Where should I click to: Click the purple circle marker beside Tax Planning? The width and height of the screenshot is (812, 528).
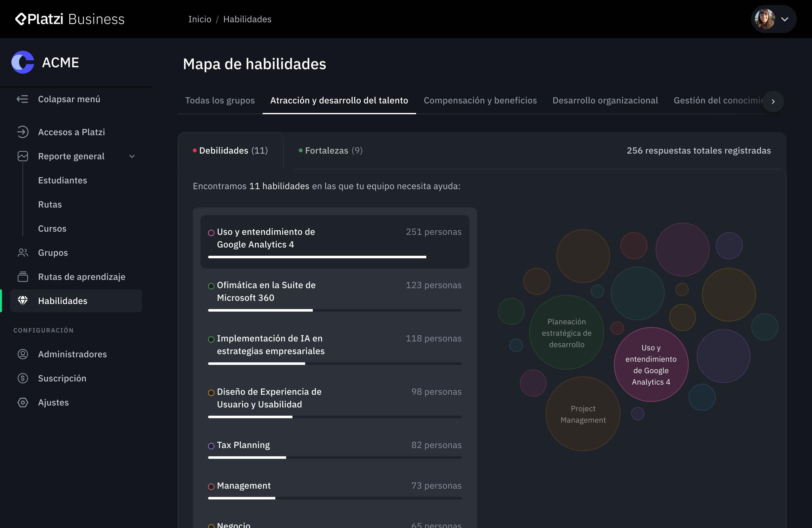click(x=211, y=446)
